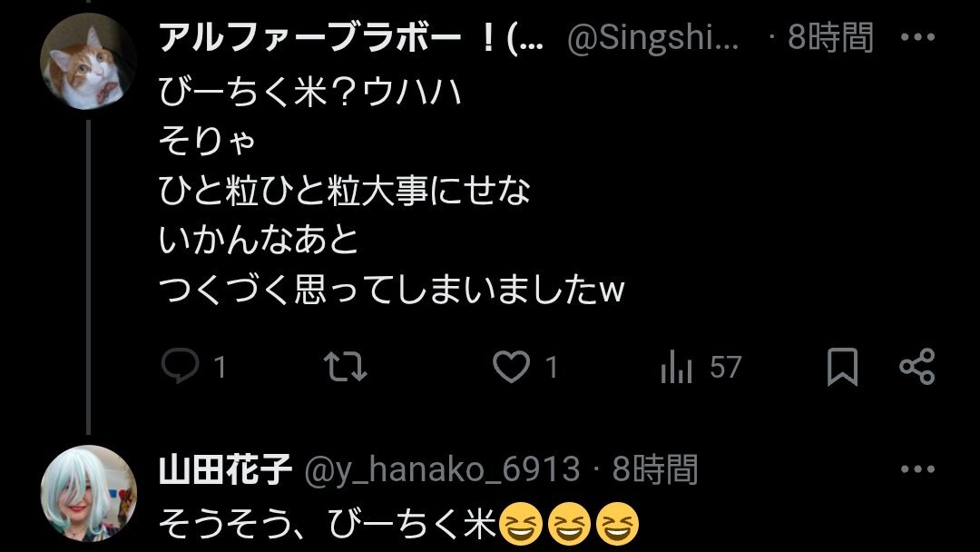980x552 pixels.
Task: Open tweet text つくづく思ってしまいましたw
Action: click(x=392, y=290)
